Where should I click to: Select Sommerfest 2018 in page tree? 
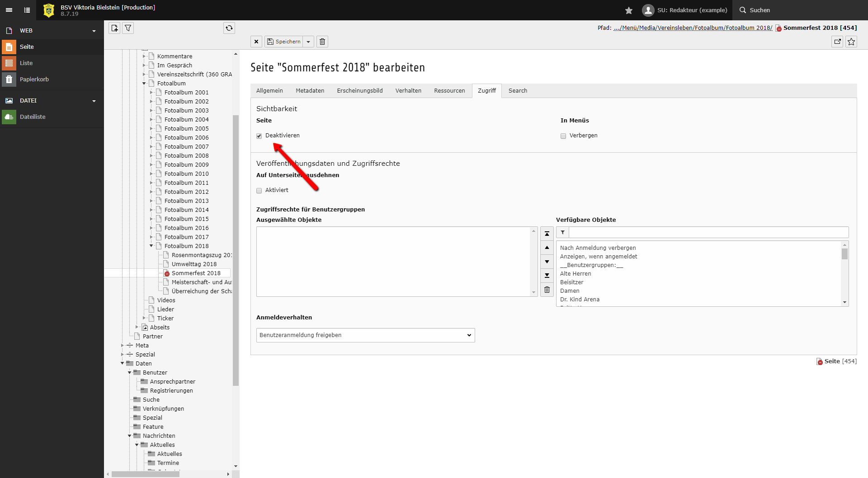click(x=196, y=273)
